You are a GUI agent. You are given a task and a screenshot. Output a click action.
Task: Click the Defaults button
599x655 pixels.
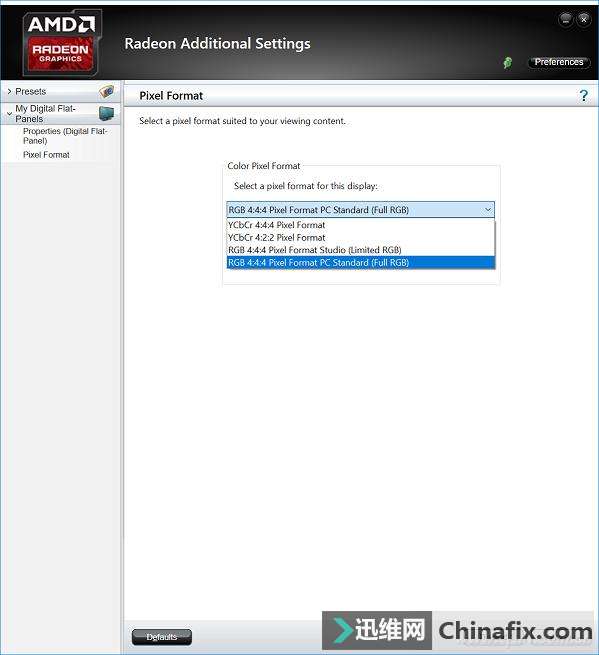click(162, 637)
